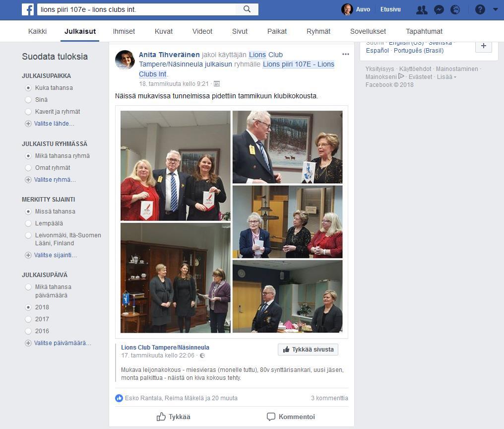Select the Sinä radio button
The width and height of the screenshot is (504, 429).
pyautogui.click(x=28, y=100)
